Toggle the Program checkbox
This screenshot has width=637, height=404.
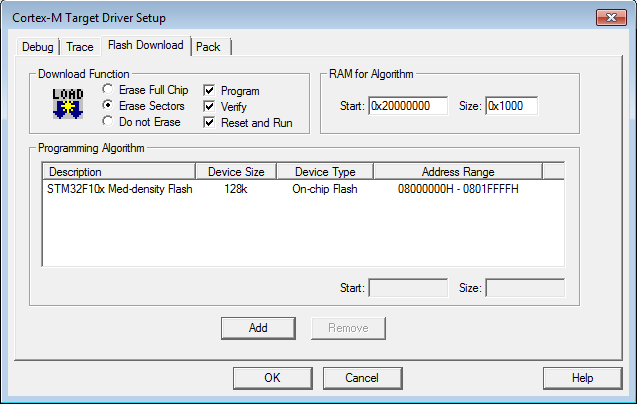209,90
